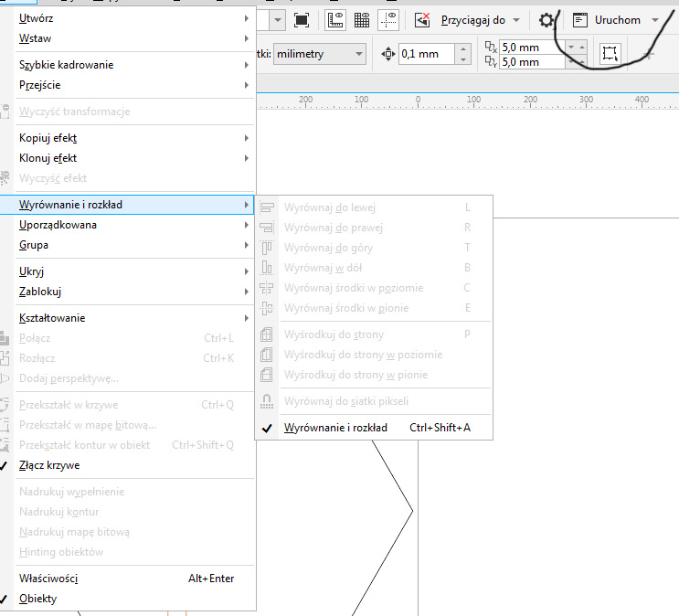This screenshot has height=616, width=679.
Task: Open the Utwórz submenu
Action: point(36,18)
